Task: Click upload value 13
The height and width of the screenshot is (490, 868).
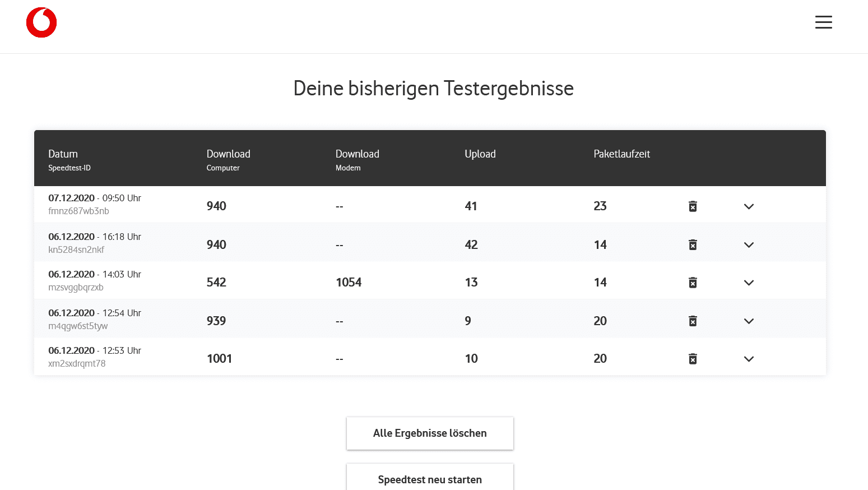Action: pos(471,283)
